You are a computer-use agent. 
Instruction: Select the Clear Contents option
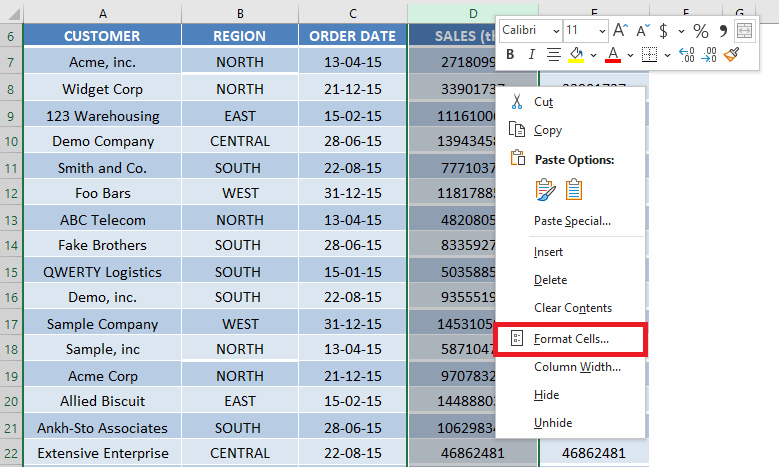click(x=573, y=308)
